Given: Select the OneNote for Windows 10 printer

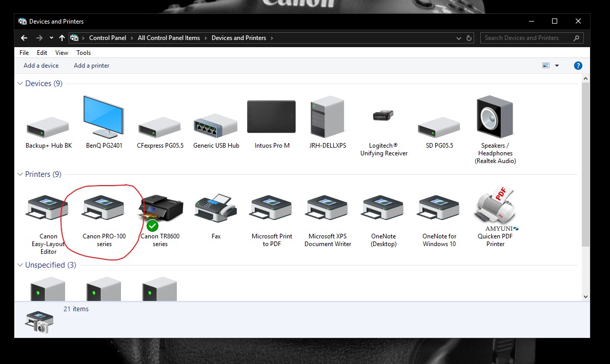Looking at the screenshot, I should click(x=438, y=208).
